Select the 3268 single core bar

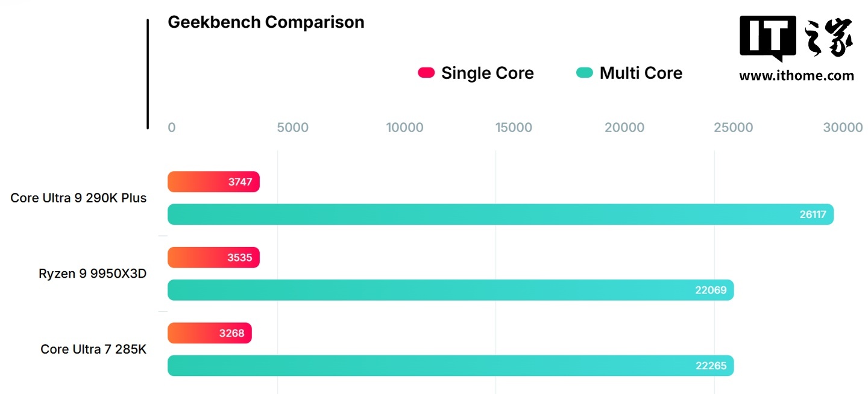(209, 334)
